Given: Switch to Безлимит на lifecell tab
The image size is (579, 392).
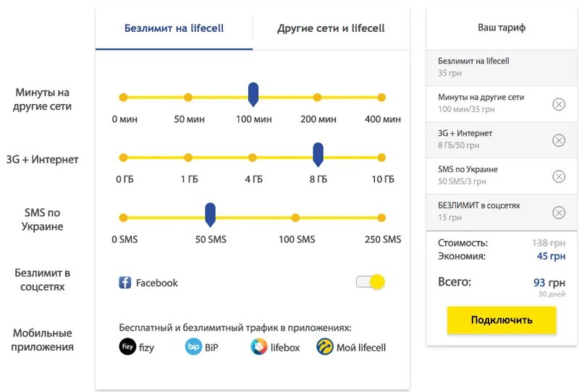Looking at the screenshot, I should tap(174, 28).
